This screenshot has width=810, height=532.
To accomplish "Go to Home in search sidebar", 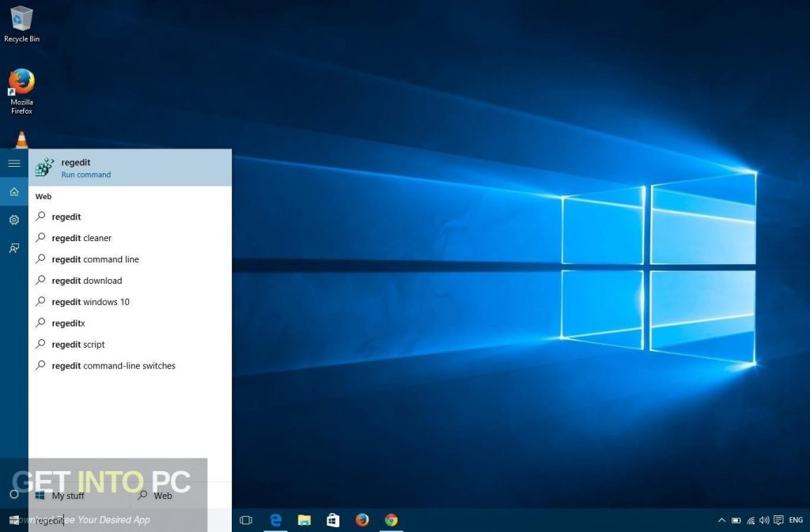I will coord(14,192).
